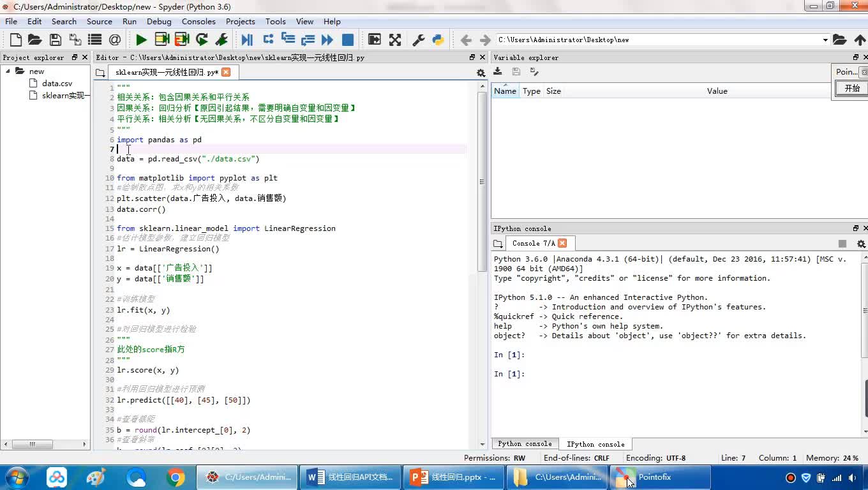This screenshot has height=490, width=868.
Task: Open Chrome from the Windows taskbar
Action: (x=176, y=477)
